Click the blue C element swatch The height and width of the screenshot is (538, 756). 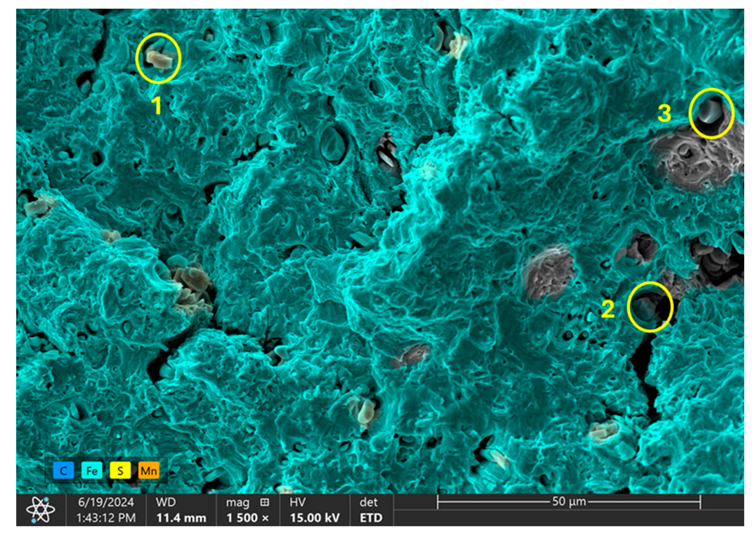pyautogui.click(x=63, y=470)
